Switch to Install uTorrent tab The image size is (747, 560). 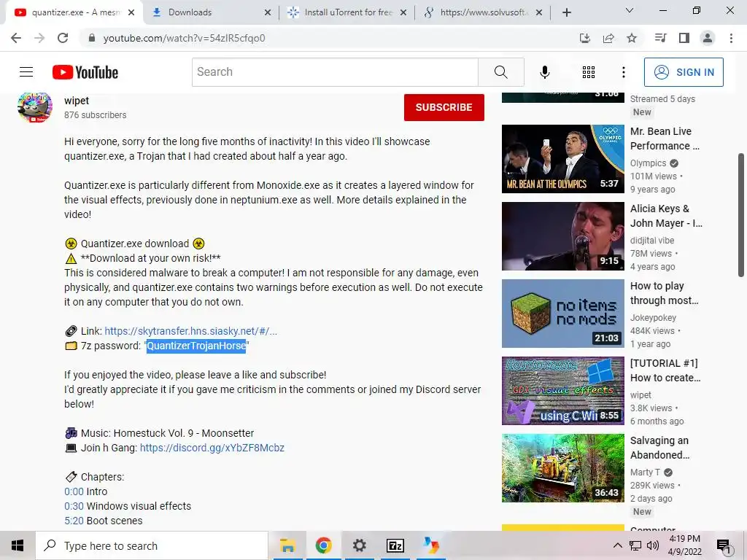point(348,12)
